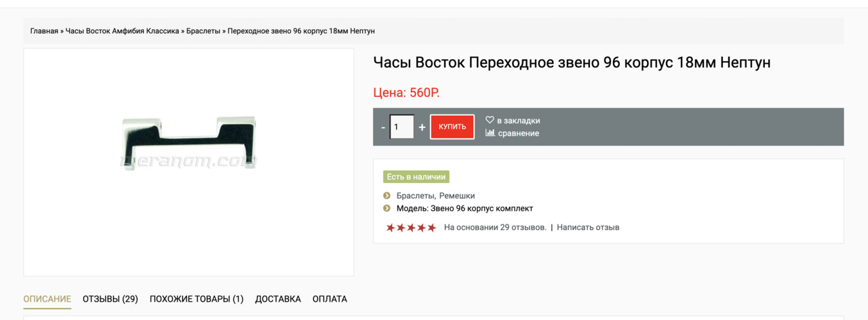
Task: Add the item via в закладки link
Action: click(519, 121)
